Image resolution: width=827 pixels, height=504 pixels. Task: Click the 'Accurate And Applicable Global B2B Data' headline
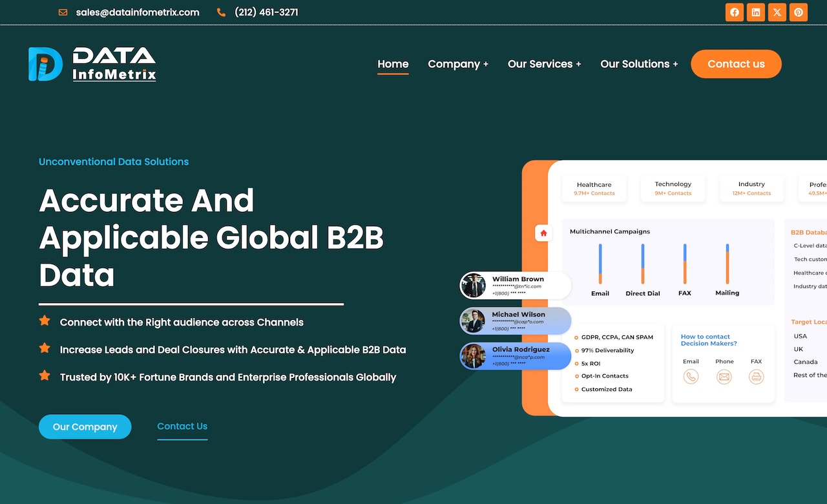pos(211,238)
